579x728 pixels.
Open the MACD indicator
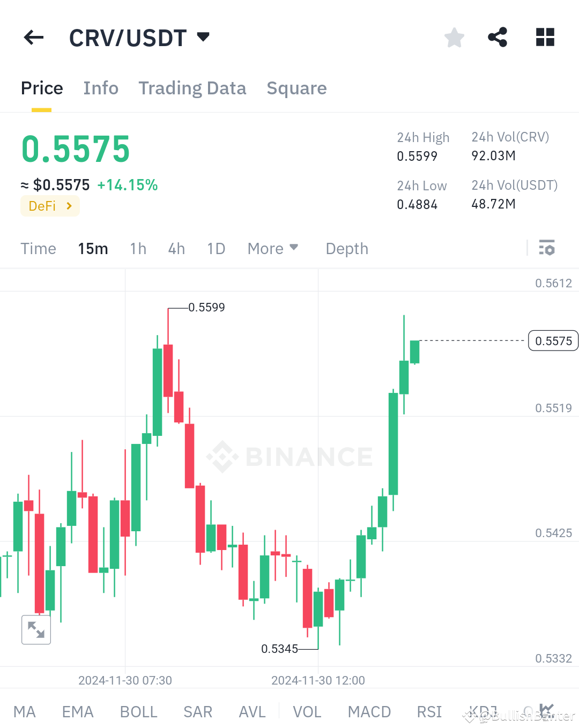tap(369, 711)
